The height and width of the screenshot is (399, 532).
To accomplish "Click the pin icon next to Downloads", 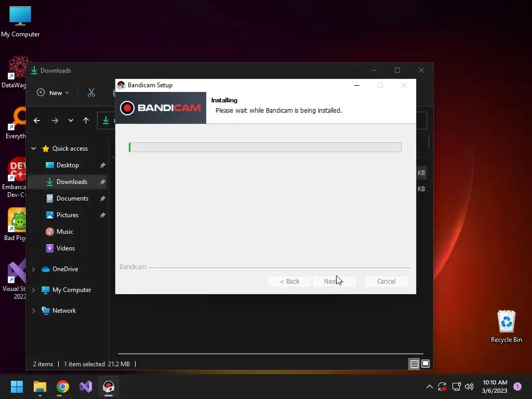I will (102, 182).
